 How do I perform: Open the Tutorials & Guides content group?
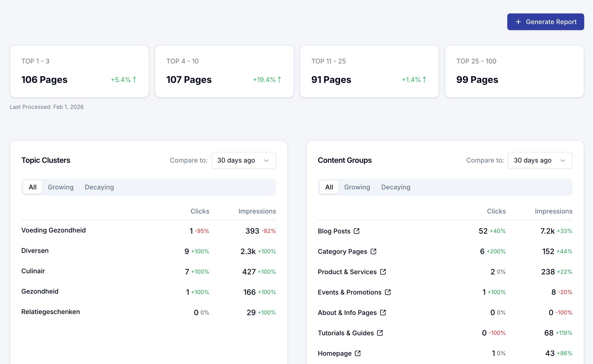pyautogui.click(x=346, y=333)
